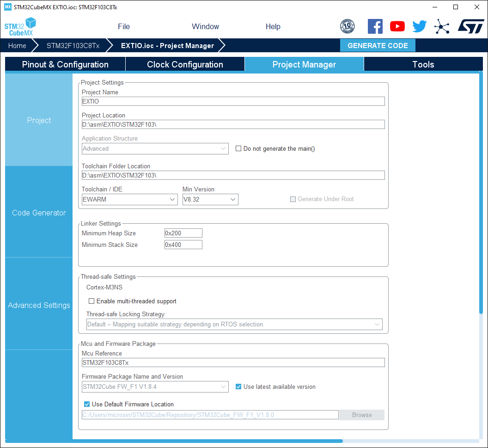Click the STM32F103C8Tx breadcrumb
The height and width of the screenshot is (448, 488).
(x=73, y=46)
